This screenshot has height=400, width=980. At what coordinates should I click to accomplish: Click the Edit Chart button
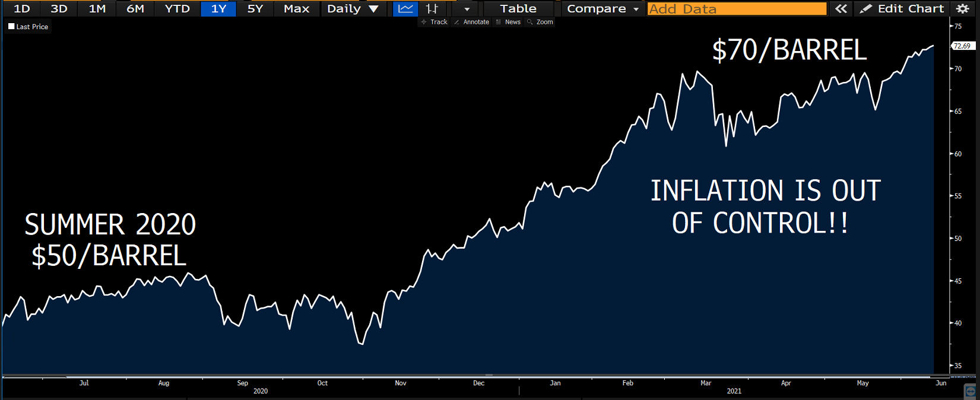[902, 8]
